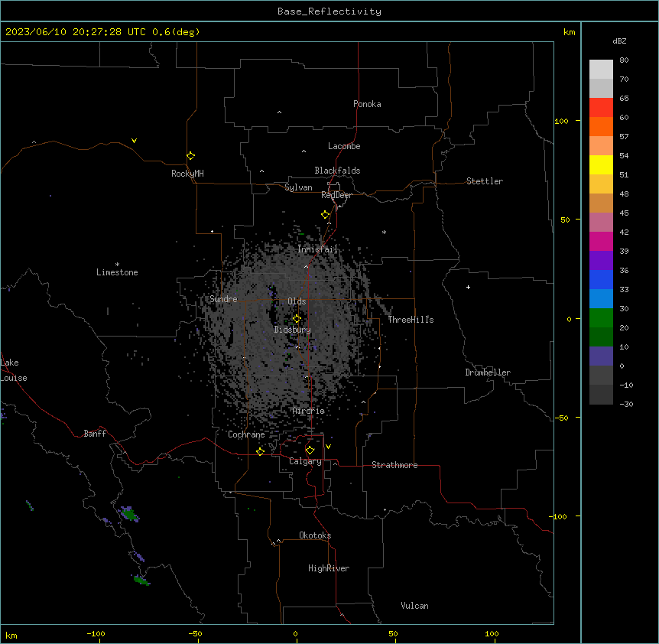The width and height of the screenshot is (659, 644).
Task: Click the Ponoka city label
Action: point(367,104)
